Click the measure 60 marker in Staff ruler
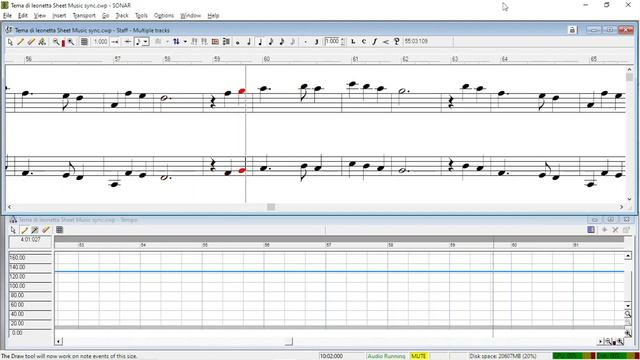This screenshot has width=640, height=360. click(x=267, y=59)
